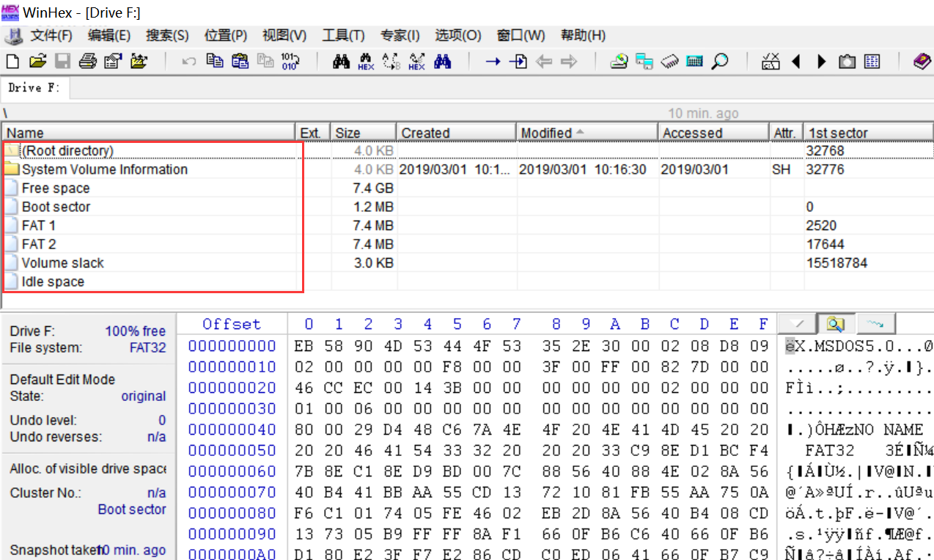Click the Find hex values binoculars icon
Viewport: 934px width, 560px height.
click(x=366, y=62)
